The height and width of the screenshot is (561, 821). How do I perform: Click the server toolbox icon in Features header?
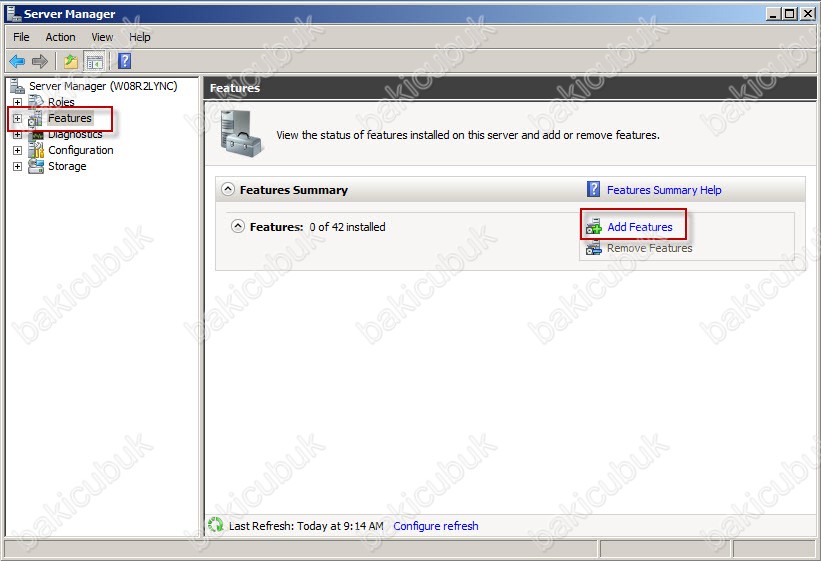(241, 134)
